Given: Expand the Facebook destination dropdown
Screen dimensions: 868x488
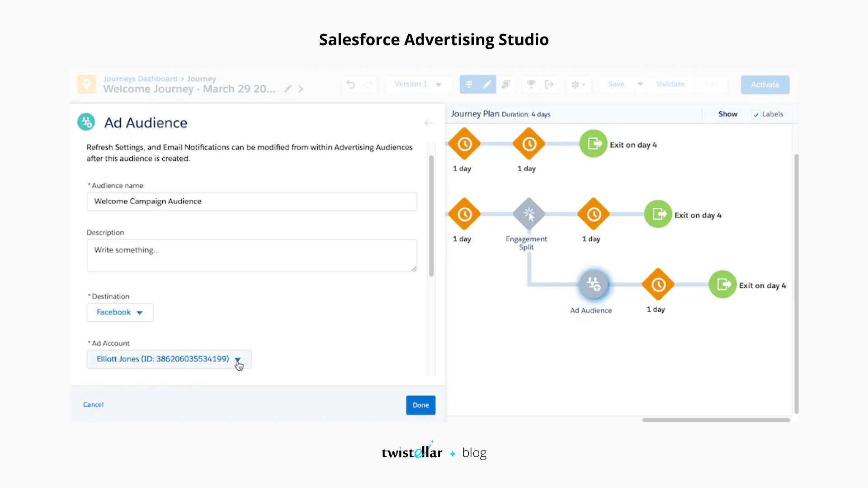Looking at the screenshot, I should (119, 312).
